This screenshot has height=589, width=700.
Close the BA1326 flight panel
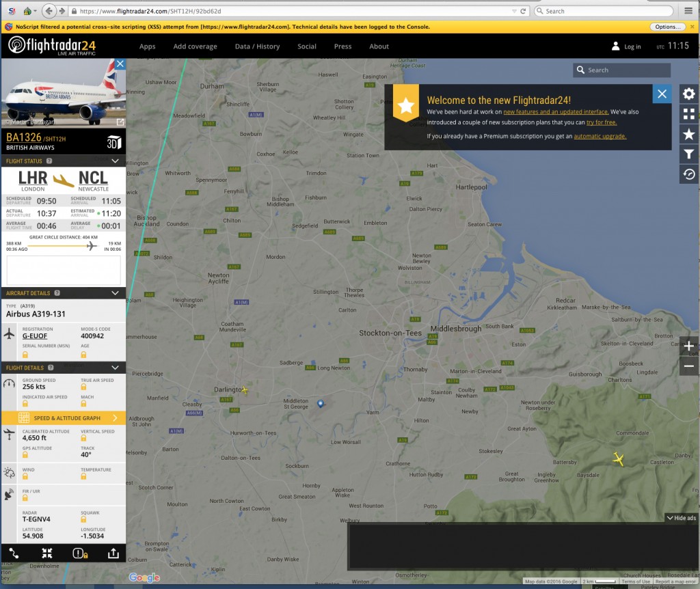(x=120, y=64)
